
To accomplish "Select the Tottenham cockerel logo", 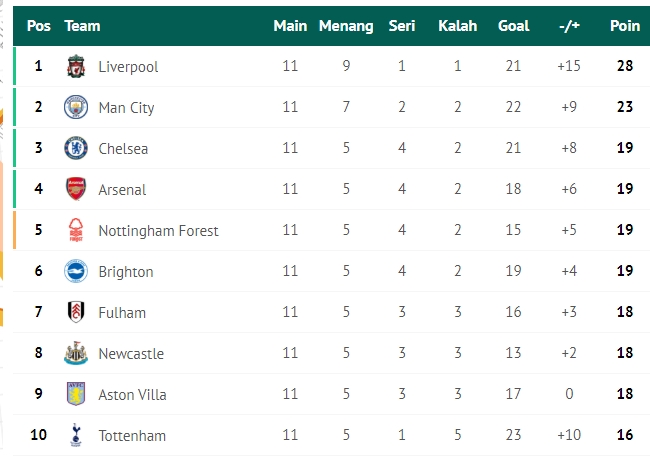I will point(76,435).
